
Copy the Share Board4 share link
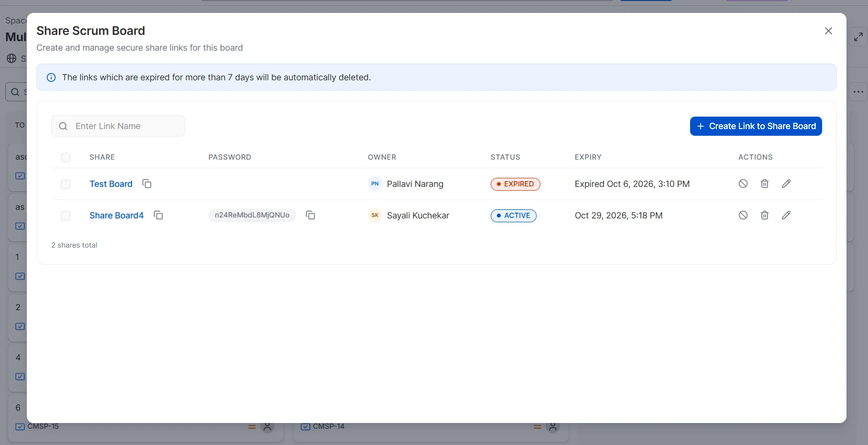(158, 215)
